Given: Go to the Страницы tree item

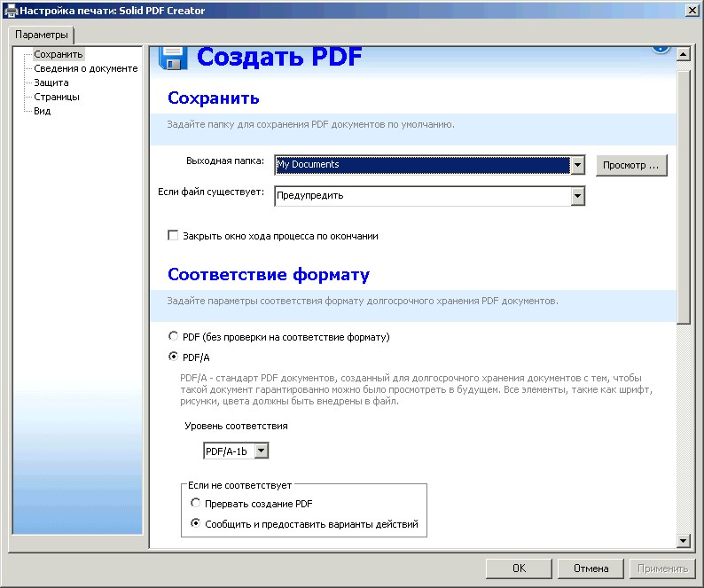Looking at the screenshot, I should 57,97.
